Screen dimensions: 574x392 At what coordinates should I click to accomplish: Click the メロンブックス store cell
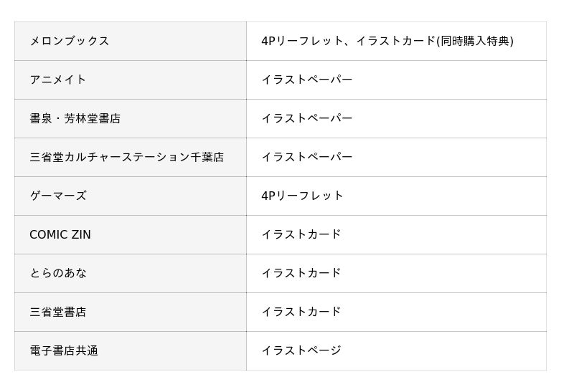(x=70, y=41)
